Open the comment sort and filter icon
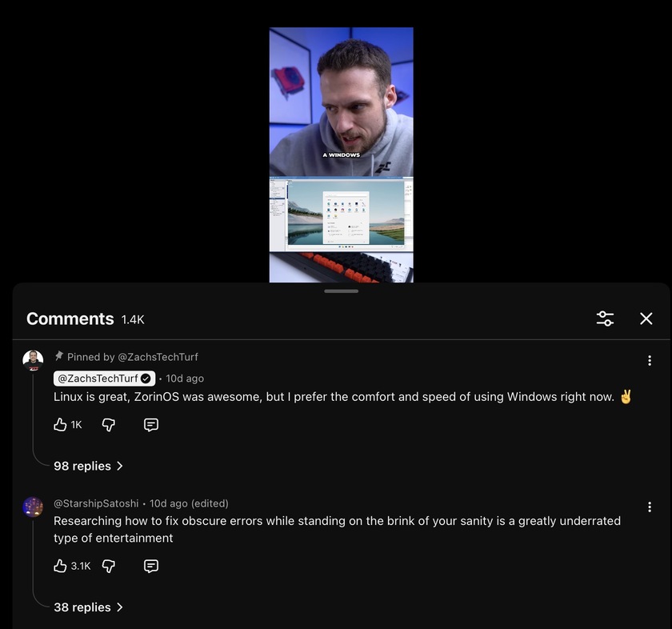The width and height of the screenshot is (672, 629). 605,319
